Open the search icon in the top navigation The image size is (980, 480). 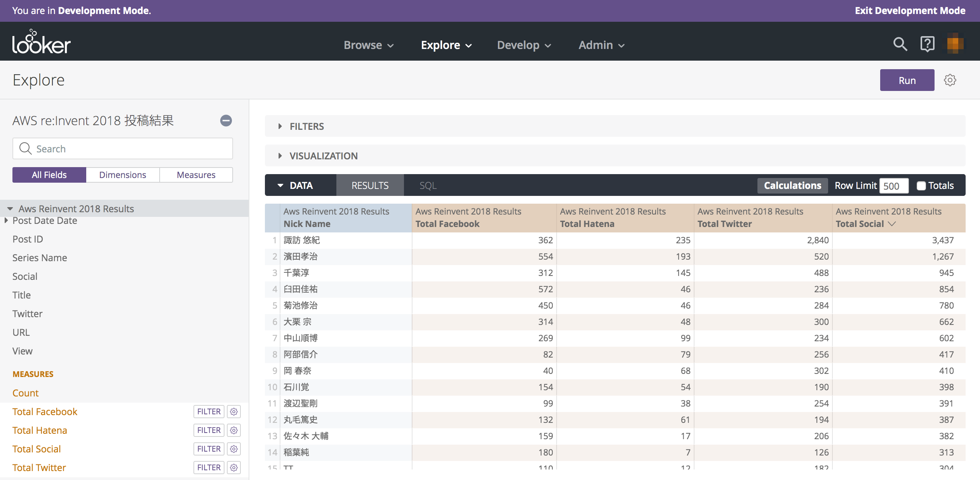(x=900, y=44)
